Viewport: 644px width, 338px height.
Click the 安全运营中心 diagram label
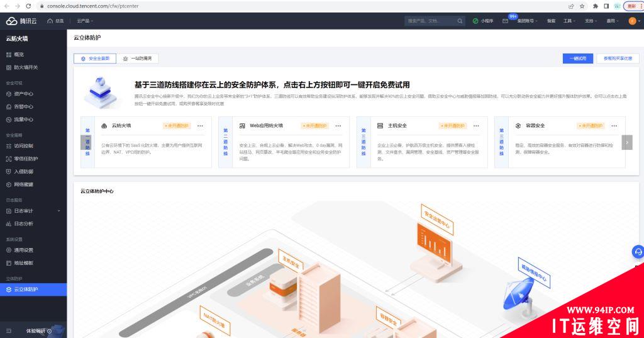coord(437,220)
